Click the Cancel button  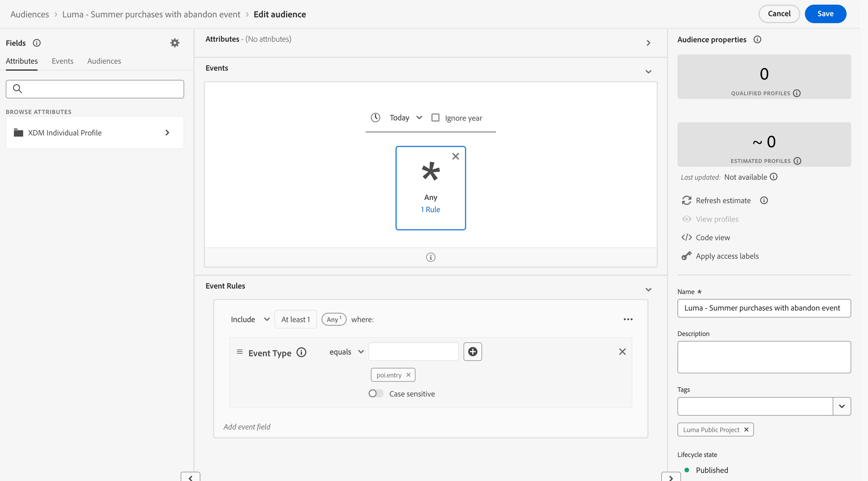pos(779,14)
